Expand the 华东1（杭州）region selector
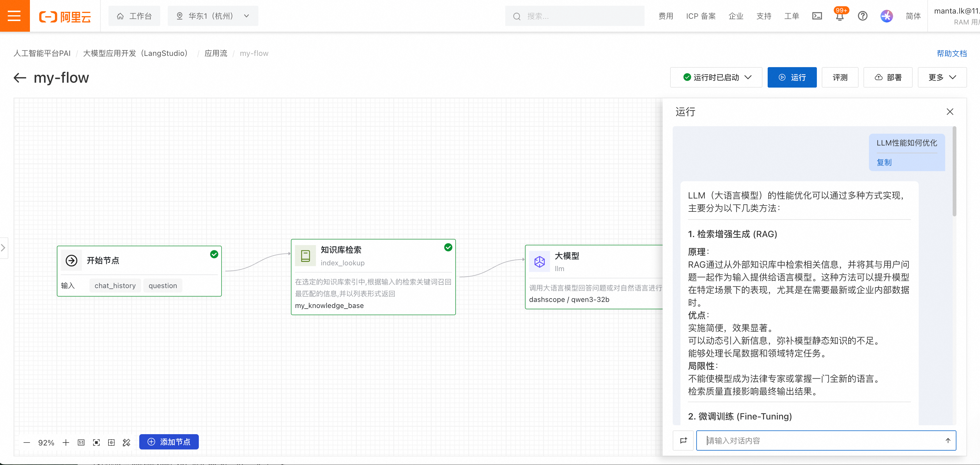Screen dimensions: 980x465 pos(213,16)
